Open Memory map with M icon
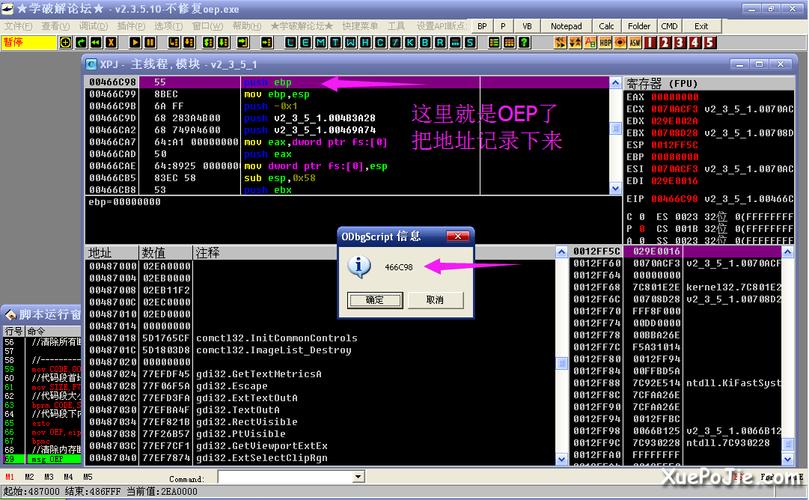The height and width of the screenshot is (500, 809). coord(319,43)
